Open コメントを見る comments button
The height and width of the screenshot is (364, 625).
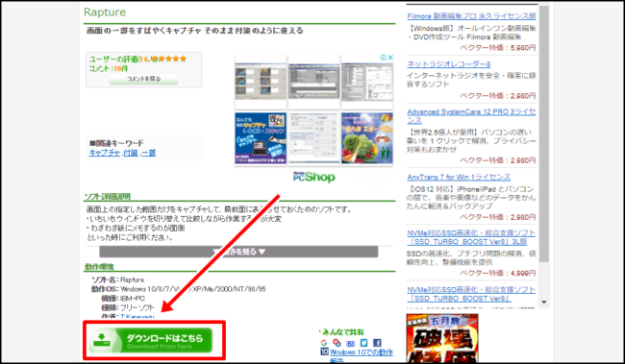tap(143, 79)
